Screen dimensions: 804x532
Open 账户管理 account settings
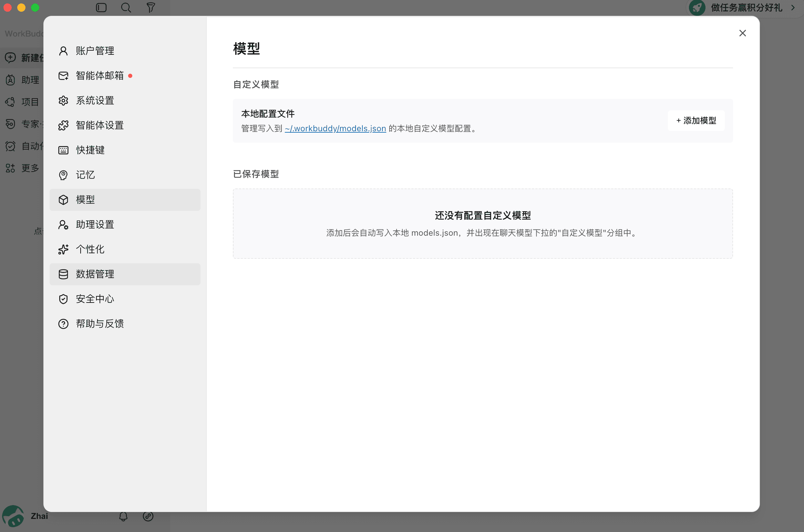coord(125,51)
